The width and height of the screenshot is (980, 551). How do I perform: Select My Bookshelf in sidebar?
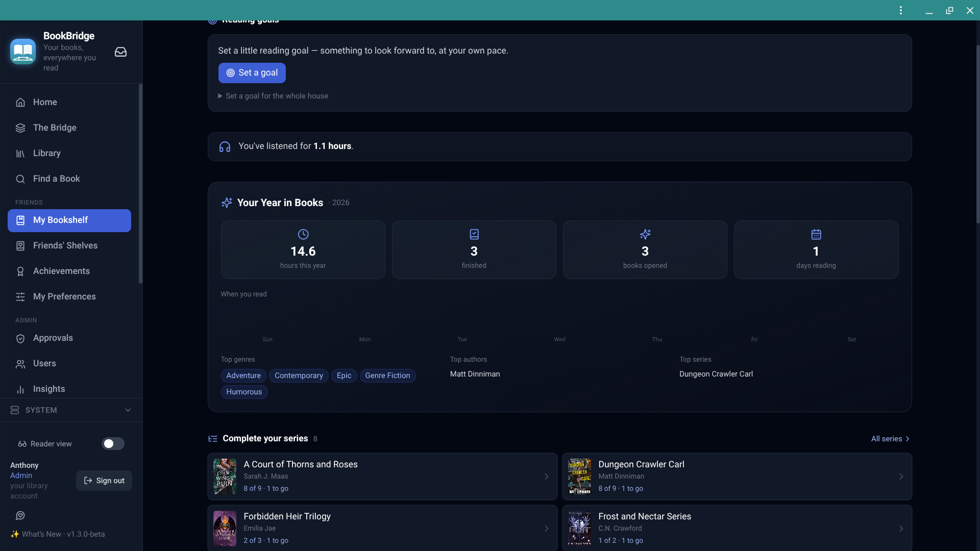(x=69, y=220)
